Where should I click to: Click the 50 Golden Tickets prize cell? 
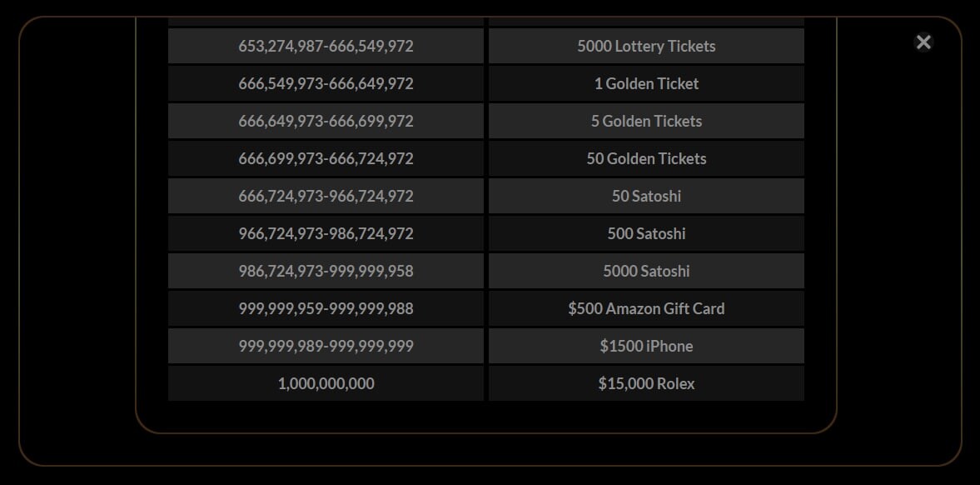[646, 158]
